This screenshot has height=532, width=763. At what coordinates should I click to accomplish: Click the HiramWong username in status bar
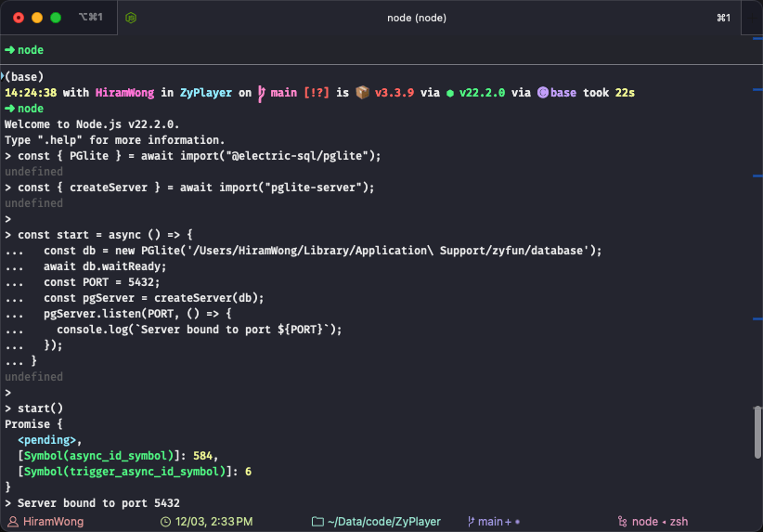click(x=52, y=522)
